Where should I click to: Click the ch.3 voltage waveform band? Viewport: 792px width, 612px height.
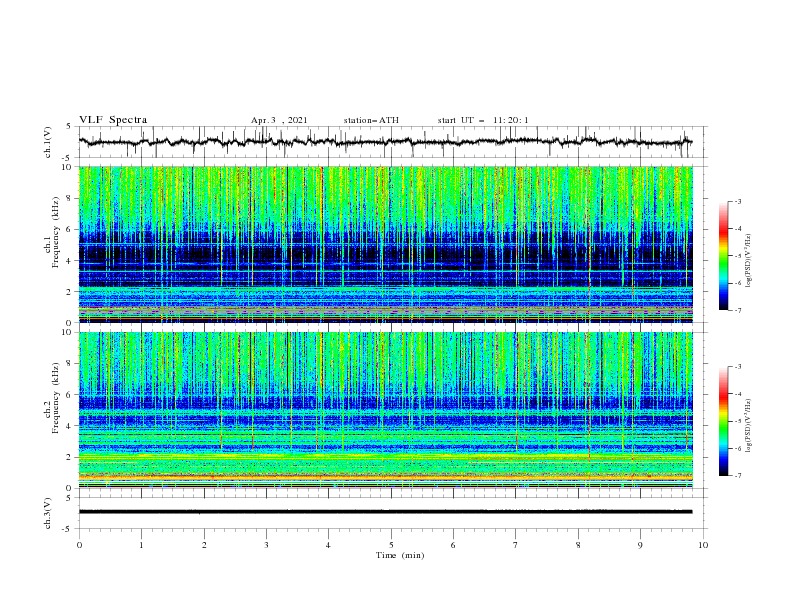pos(385,512)
